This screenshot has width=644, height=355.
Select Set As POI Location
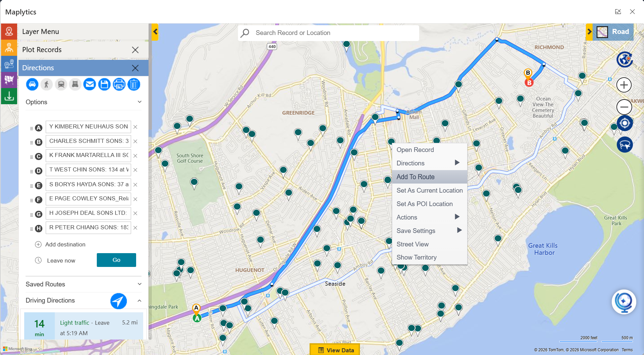(x=430, y=204)
